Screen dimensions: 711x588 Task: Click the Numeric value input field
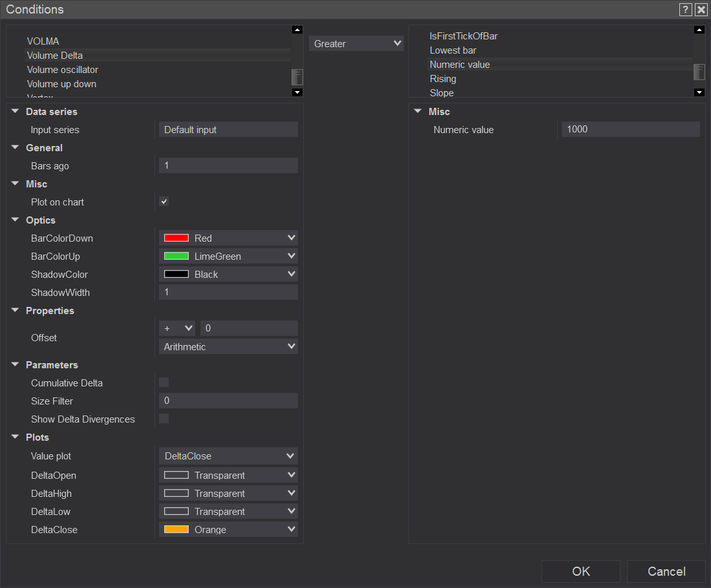pos(630,129)
